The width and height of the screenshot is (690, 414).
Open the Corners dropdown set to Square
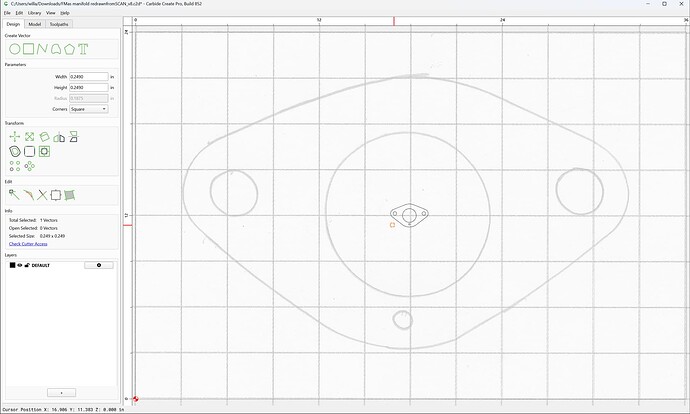(x=88, y=109)
